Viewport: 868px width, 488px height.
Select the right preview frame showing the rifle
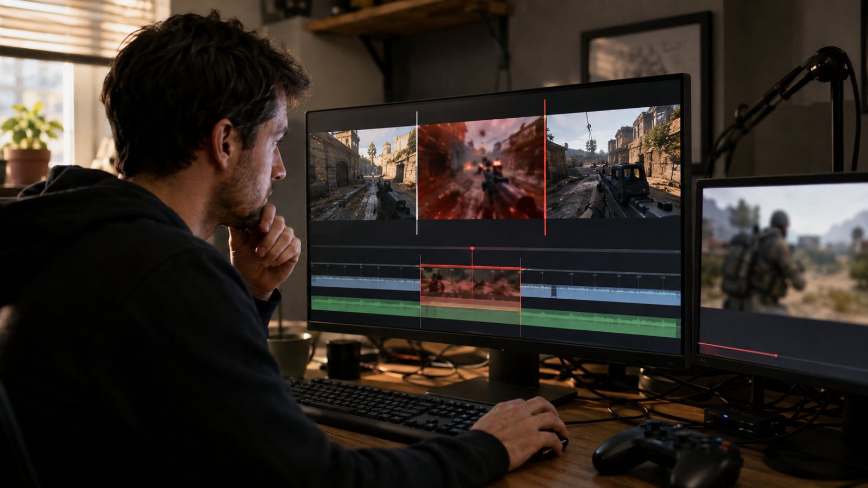613,162
